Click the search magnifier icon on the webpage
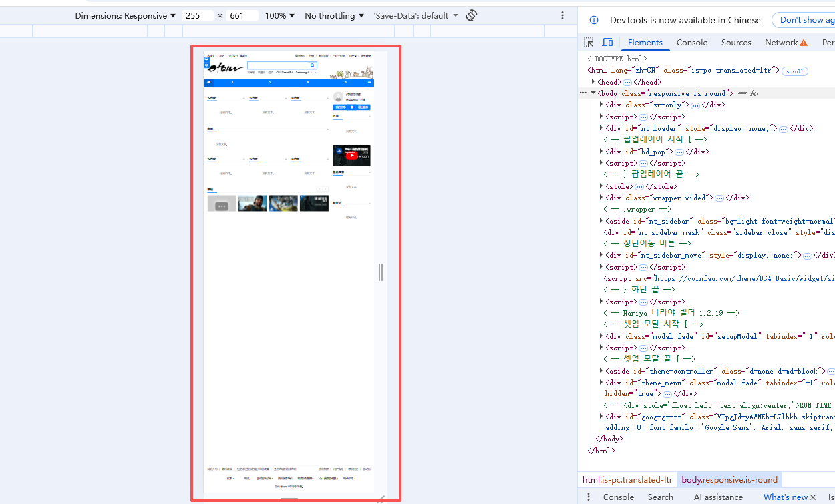 [x=312, y=65]
